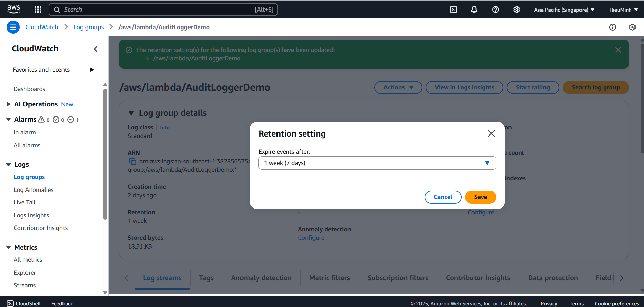Open the Expire events after dropdown

pos(377,163)
